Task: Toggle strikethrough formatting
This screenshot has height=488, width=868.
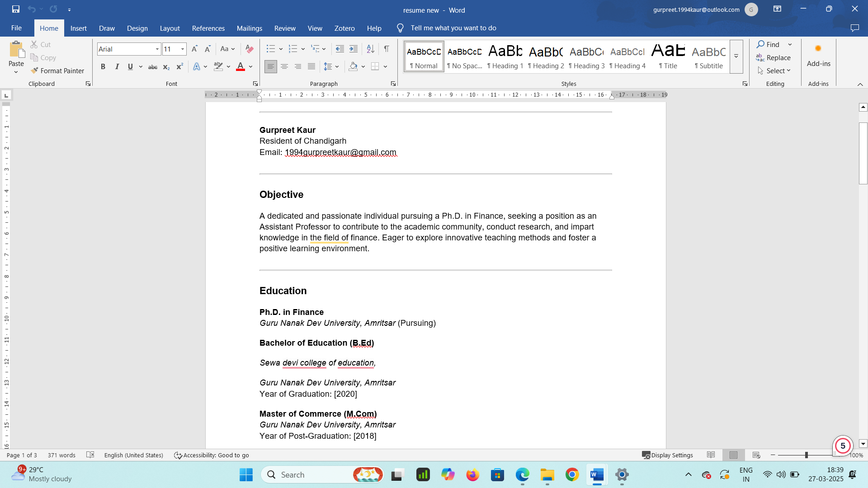Action: tap(153, 66)
